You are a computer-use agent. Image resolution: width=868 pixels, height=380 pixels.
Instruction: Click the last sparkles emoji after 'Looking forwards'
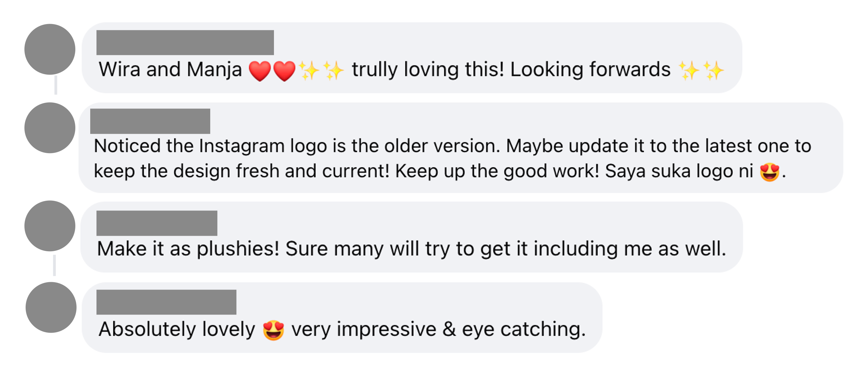(713, 70)
